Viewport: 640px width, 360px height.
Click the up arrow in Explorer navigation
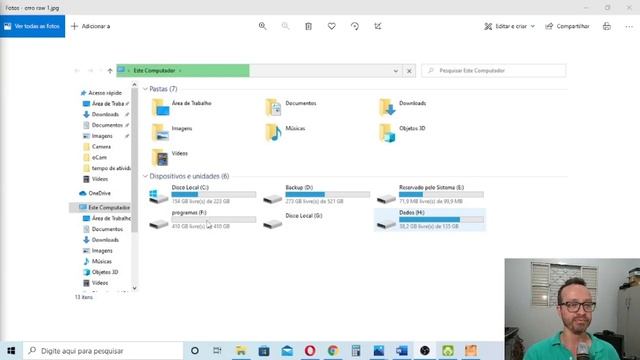110,71
